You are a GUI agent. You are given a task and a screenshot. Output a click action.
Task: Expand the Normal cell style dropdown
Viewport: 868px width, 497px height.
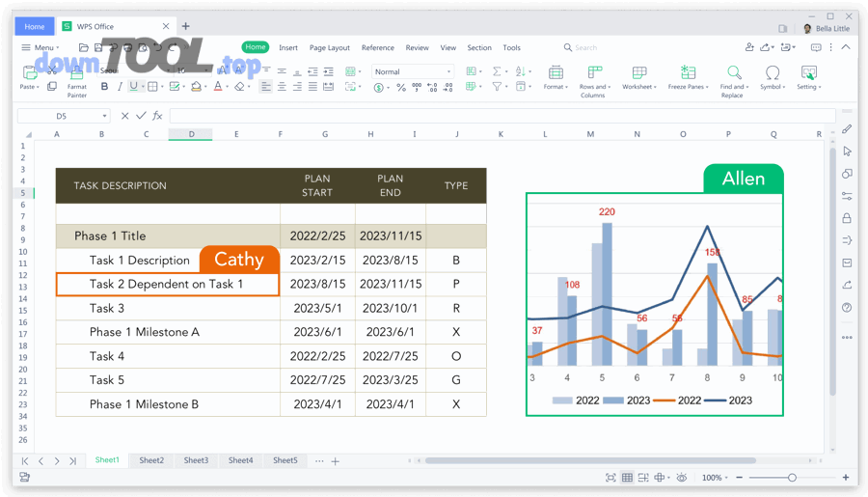pos(448,72)
